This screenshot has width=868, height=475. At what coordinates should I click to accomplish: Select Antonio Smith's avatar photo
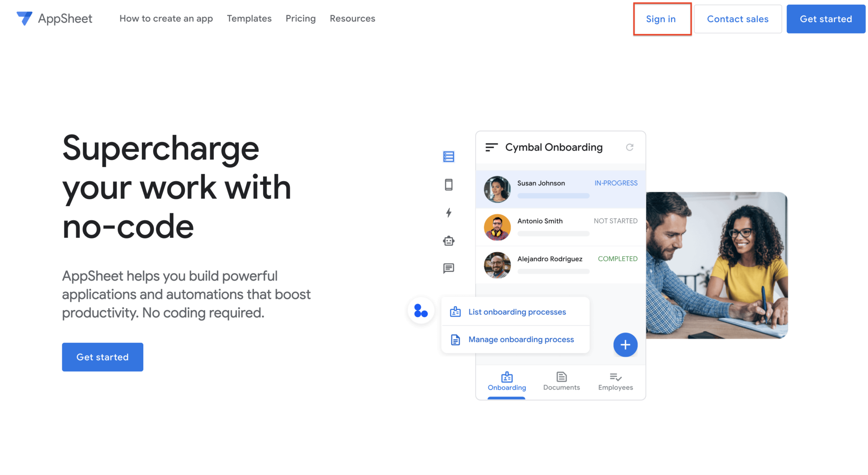497,227
